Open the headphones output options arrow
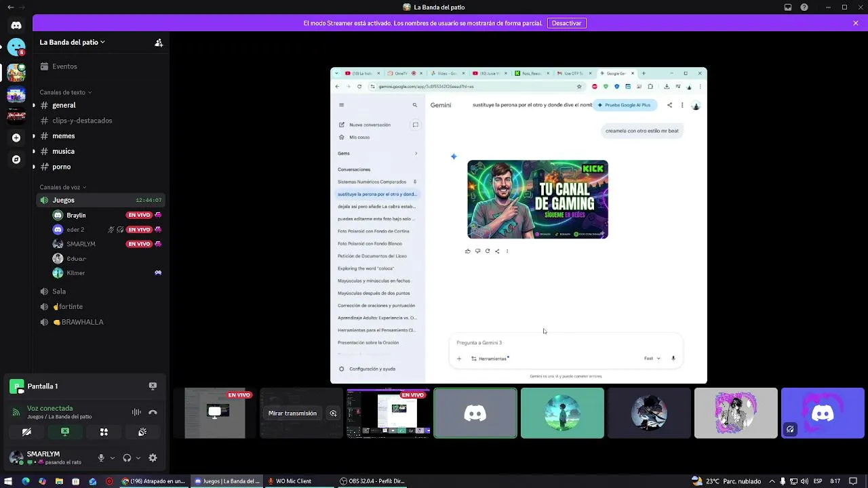This screenshot has width=868, height=488. pyautogui.click(x=138, y=458)
